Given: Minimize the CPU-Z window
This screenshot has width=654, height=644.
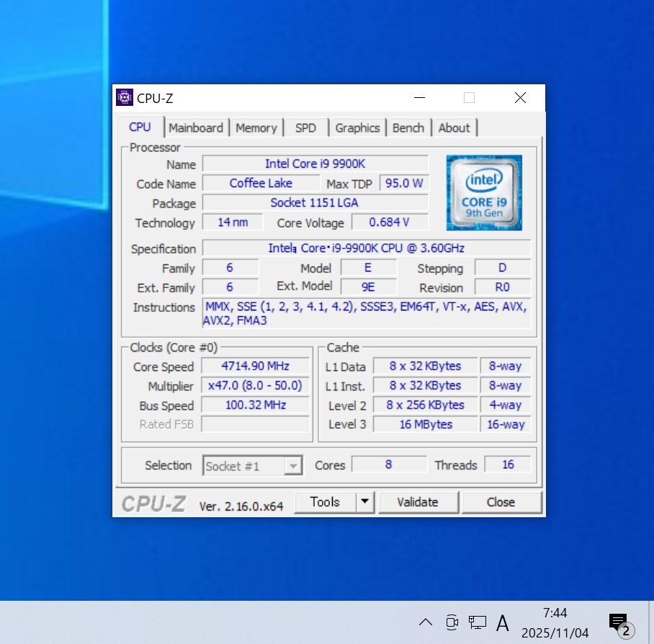Looking at the screenshot, I should tap(418, 98).
